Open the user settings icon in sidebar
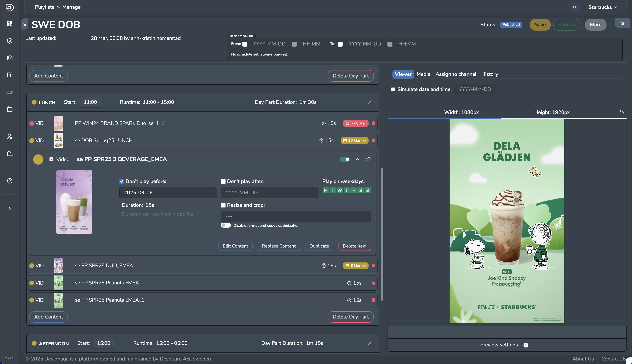Image resolution: width=632 pixels, height=364 pixels. click(x=10, y=136)
